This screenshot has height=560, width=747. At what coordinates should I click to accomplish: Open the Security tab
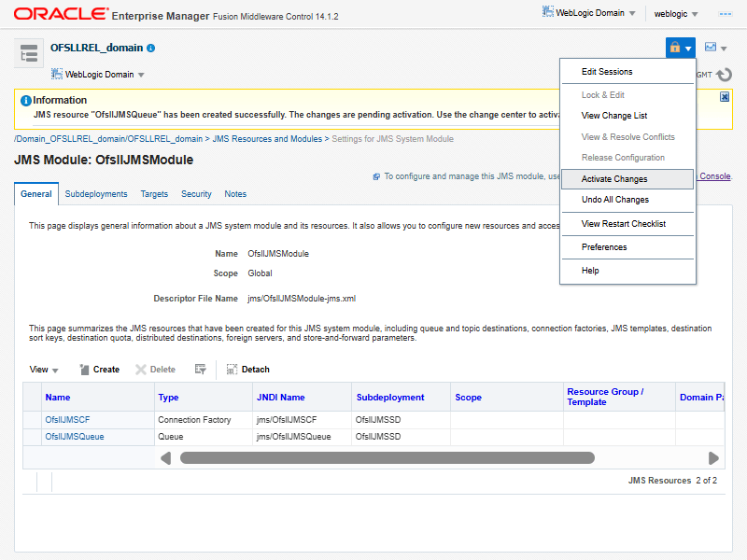pos(196,194)
